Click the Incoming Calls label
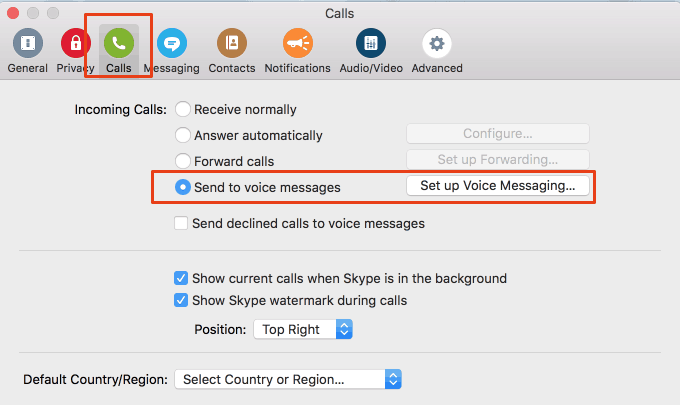Viewport: 680px width, 405px height. coord(121,109)
